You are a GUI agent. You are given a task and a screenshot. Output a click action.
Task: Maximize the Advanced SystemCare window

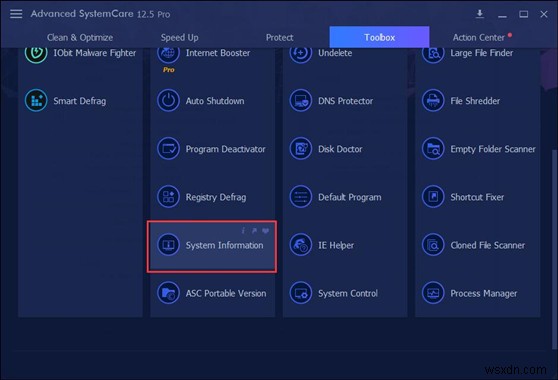pos(523,14)
